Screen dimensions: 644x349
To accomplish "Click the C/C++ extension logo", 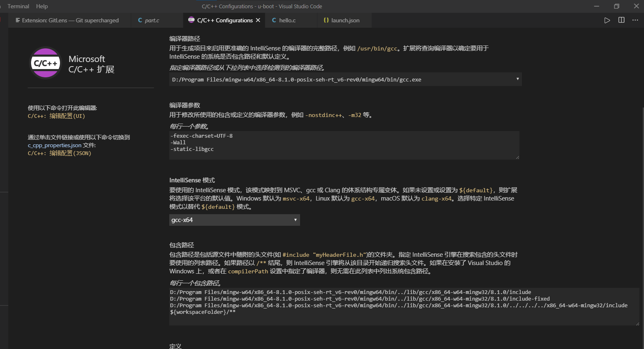I will [x=46, y=63].
